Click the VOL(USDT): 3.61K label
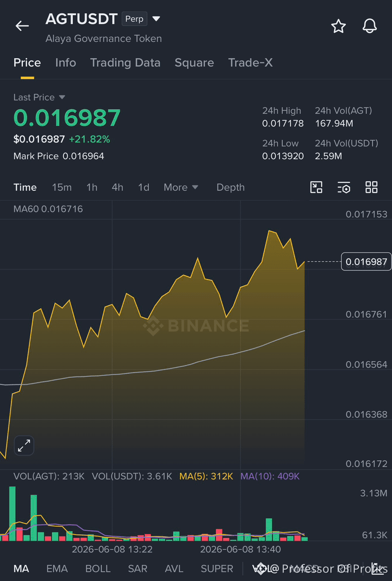The width and height of the screenshot is (392, 581). 132,476
